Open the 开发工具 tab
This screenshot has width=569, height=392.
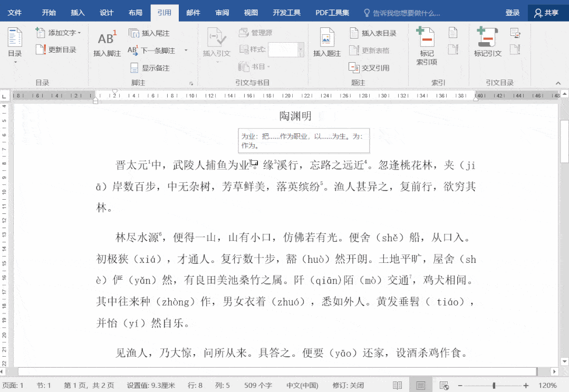(x=287, y=13)
